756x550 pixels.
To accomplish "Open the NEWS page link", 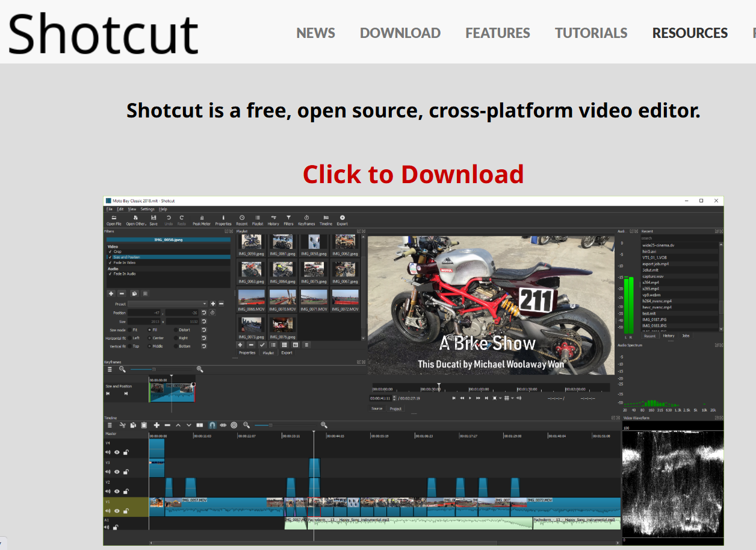I will (316, 33).
